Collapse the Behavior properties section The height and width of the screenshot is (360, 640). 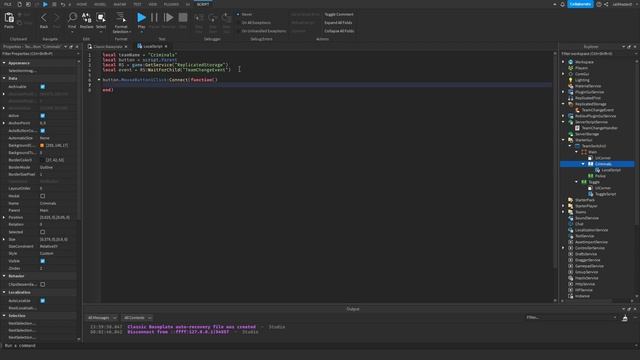(4, 276)
